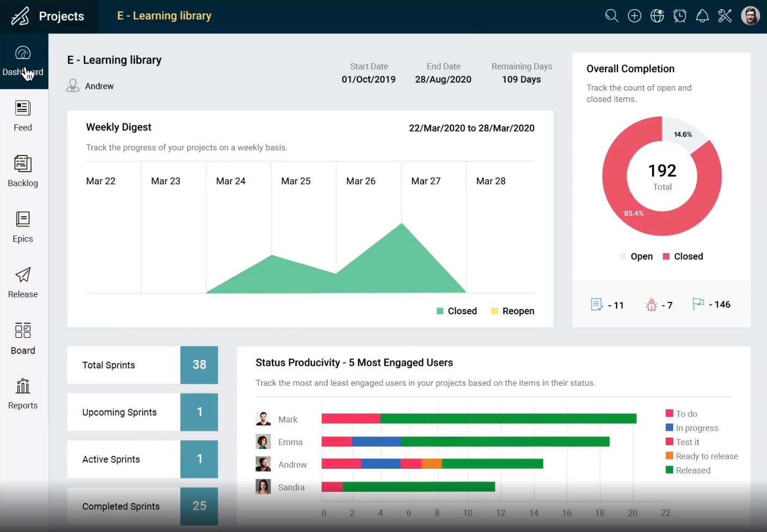Click the E - Learning library header link
This screenshot has width=767, height=532.
point(164,16)
